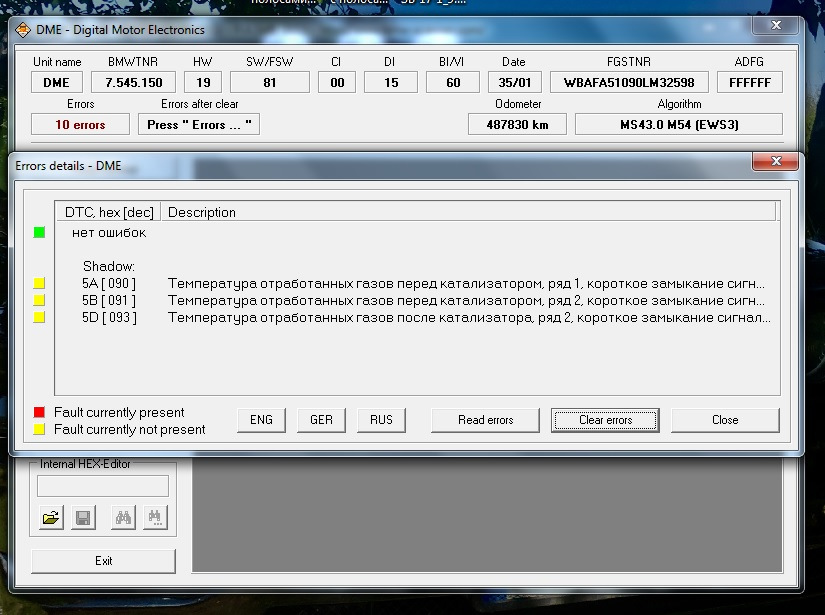Switch error descriptions to ENG
825x615 pixels.
(x=261, y=420)
